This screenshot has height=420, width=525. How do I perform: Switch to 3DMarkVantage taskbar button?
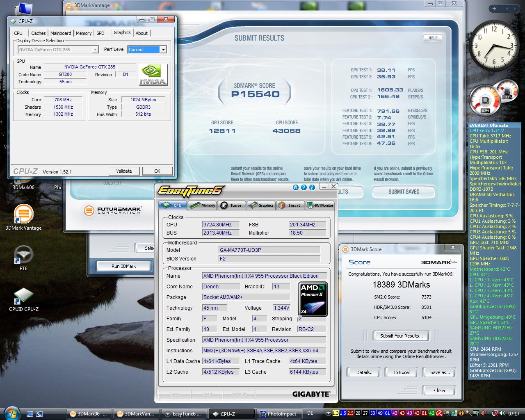[x=137, y=414]
